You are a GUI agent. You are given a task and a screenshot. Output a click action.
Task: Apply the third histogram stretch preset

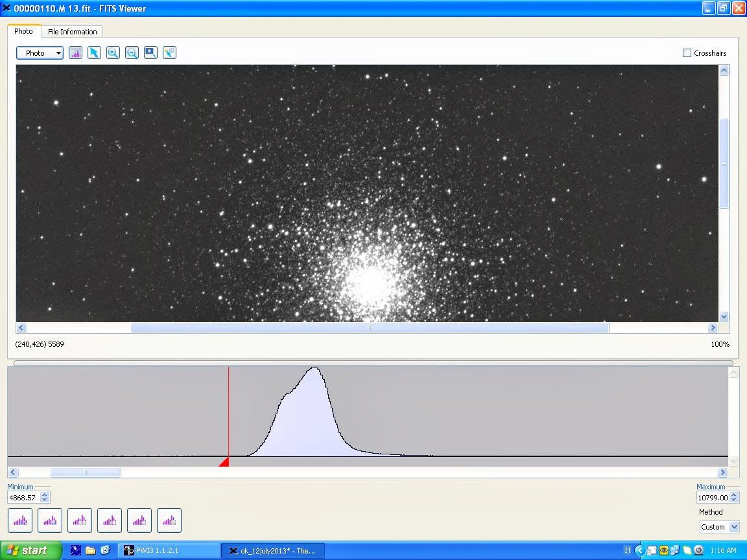pos(79,520)
